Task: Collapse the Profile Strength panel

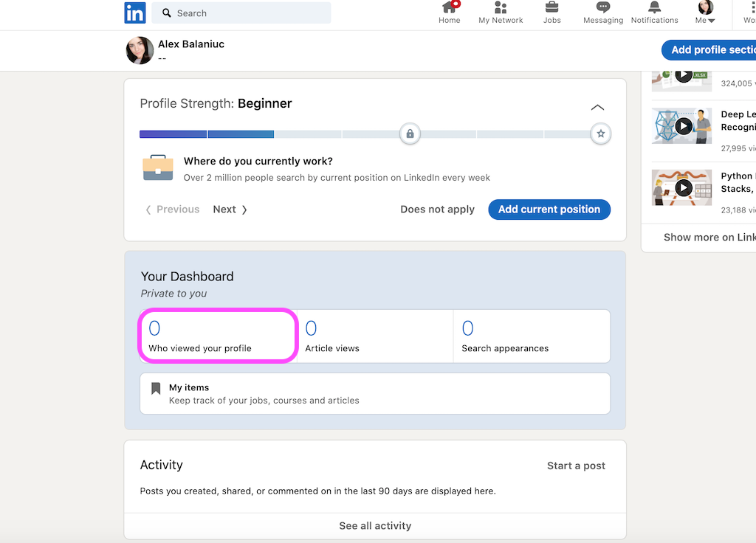Action: [x=597, y=107]
